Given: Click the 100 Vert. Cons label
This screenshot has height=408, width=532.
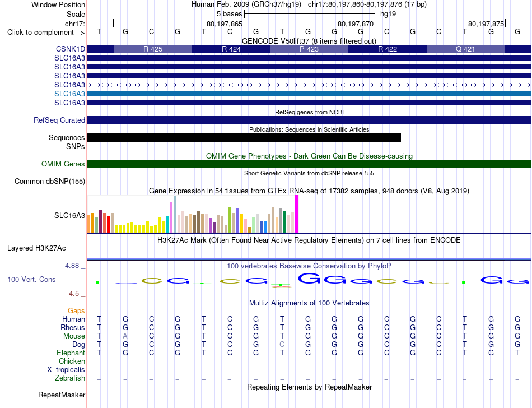Looking at the screenshot, I should coord(31,279).
